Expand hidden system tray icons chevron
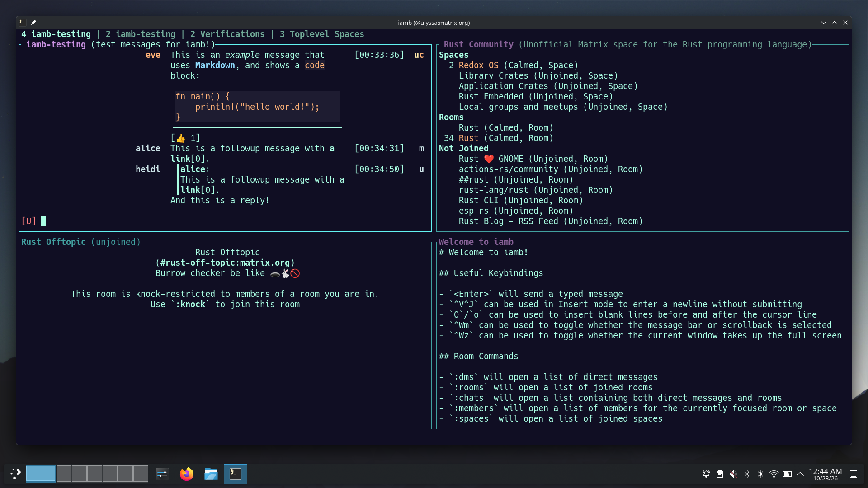868x488 pixels. tap(800, 474)
